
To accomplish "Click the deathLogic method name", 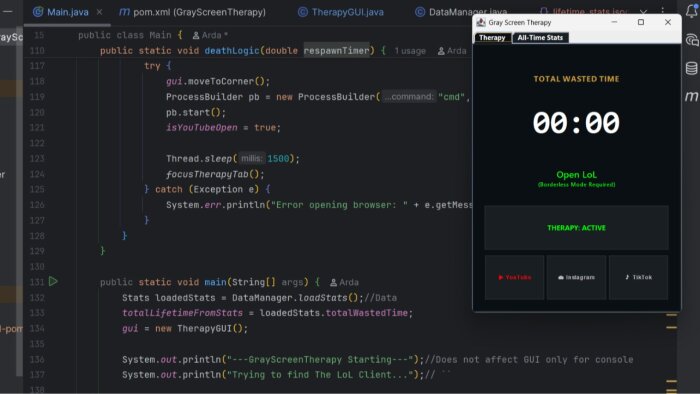I will [x=232, y=50].
